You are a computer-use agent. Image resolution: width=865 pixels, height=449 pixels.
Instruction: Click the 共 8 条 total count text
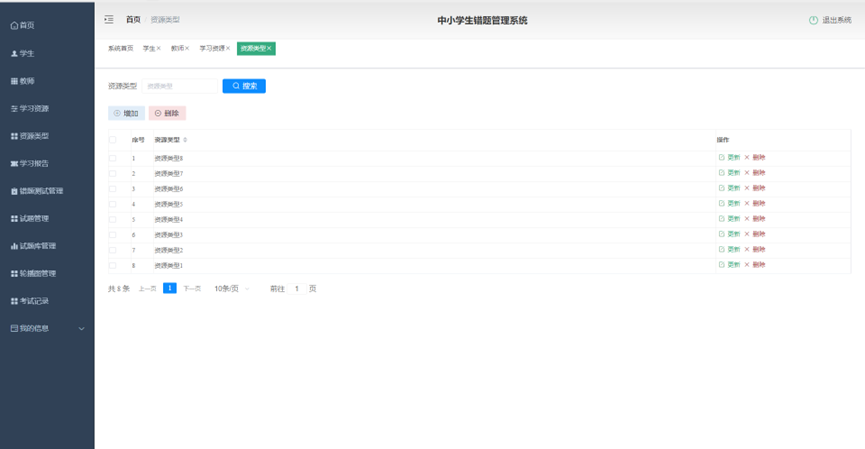pos(119,289)
